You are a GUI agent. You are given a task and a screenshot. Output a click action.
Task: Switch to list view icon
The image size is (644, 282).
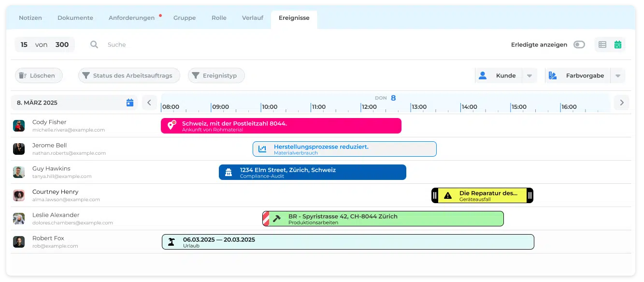pyautogui.click(x=602, y=45)
